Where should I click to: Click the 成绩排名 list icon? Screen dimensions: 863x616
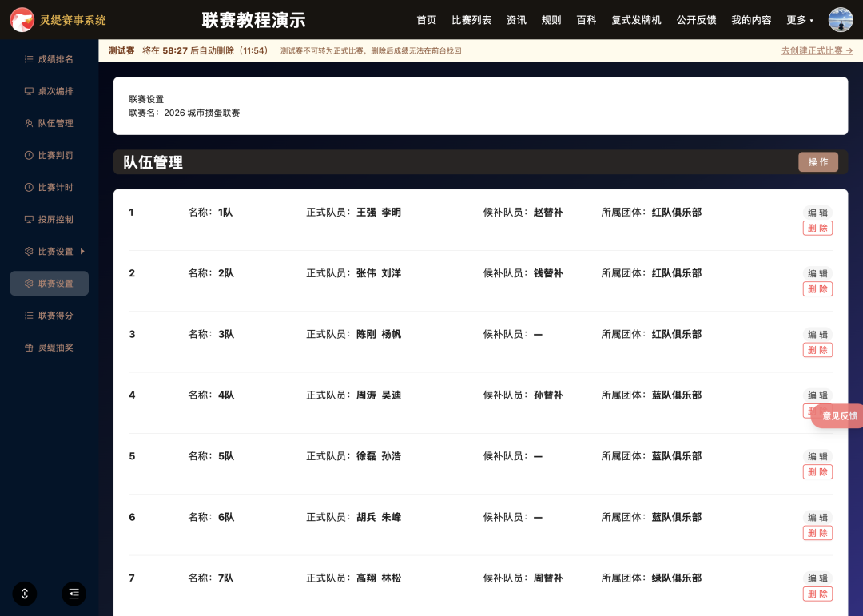pos(29,59)
